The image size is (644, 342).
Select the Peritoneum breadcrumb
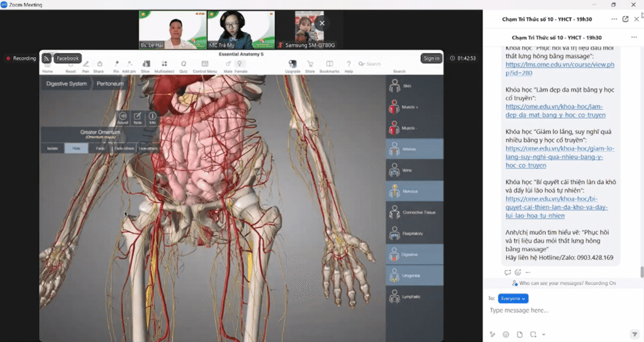[x=110, y=84]
